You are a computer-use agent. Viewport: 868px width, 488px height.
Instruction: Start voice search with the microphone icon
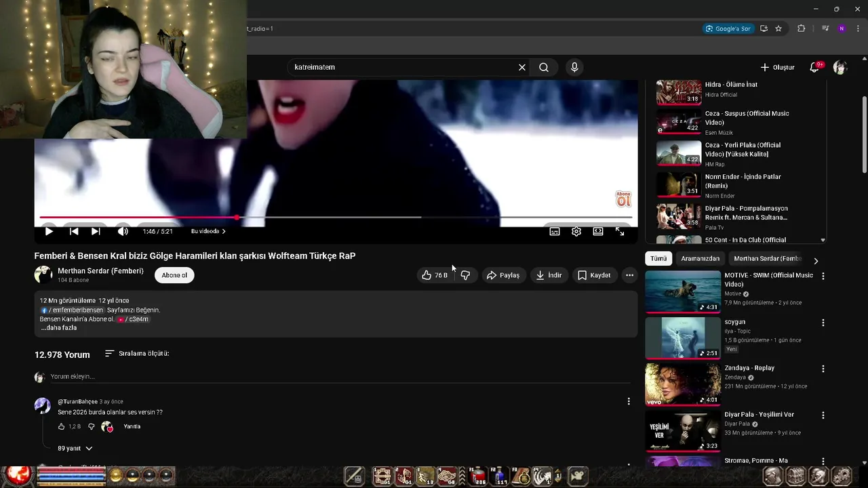(574, 67)
